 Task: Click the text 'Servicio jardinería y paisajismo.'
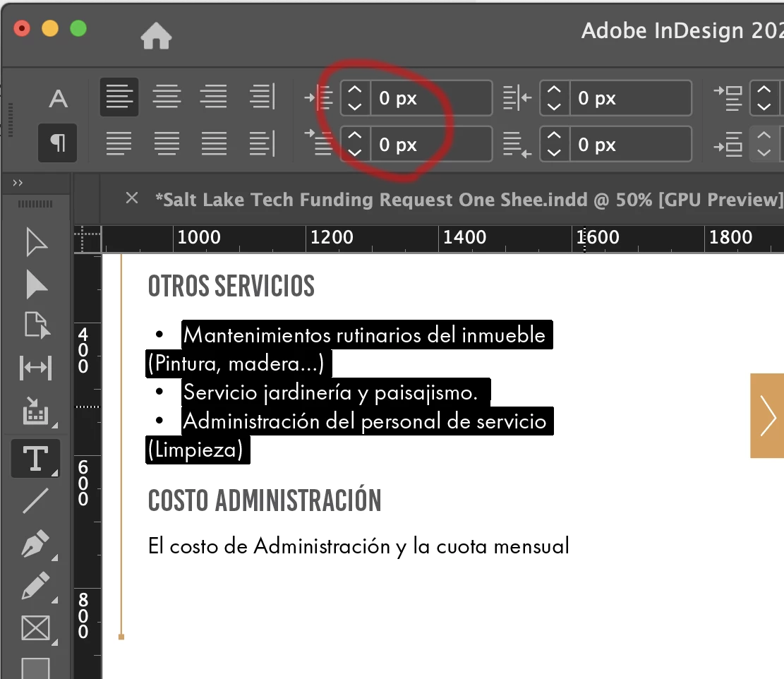[x=330, y=392]
